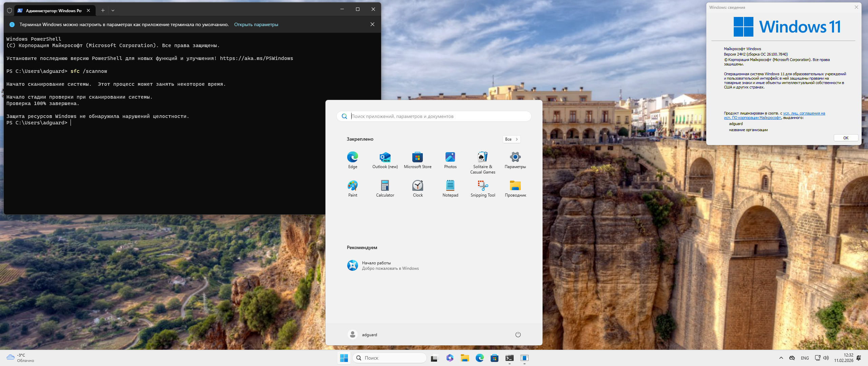This screenshot has height=366, width=868.
Task: Add a new terminal tab
Action: pos(103,11)
